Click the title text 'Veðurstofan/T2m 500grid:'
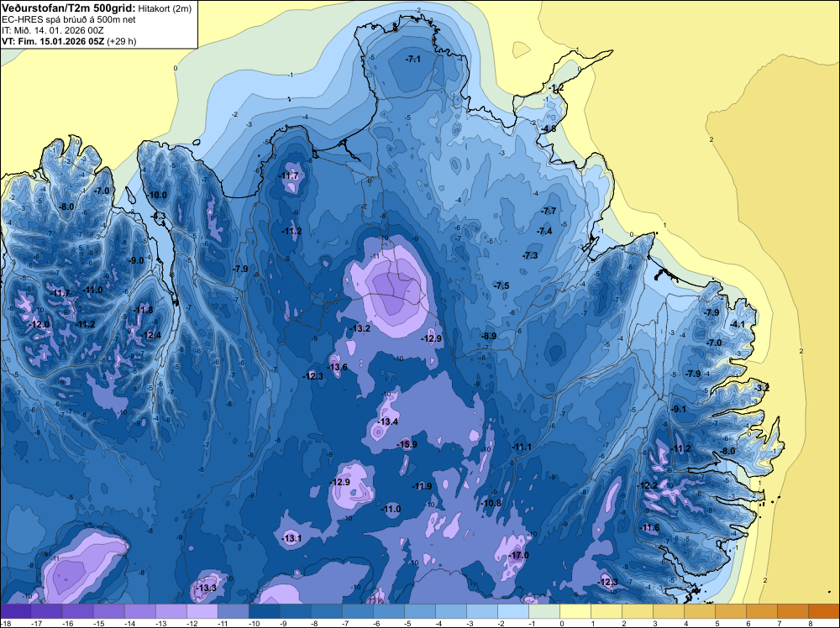 pos(69,8)
